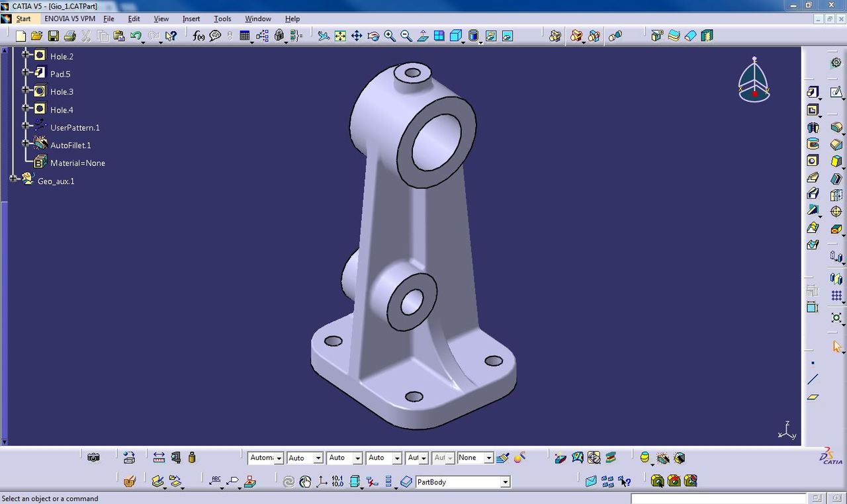Open the Tools menu
Viewport: 847px width, 504px height.
pyautogui.click(x=222, y=19)
